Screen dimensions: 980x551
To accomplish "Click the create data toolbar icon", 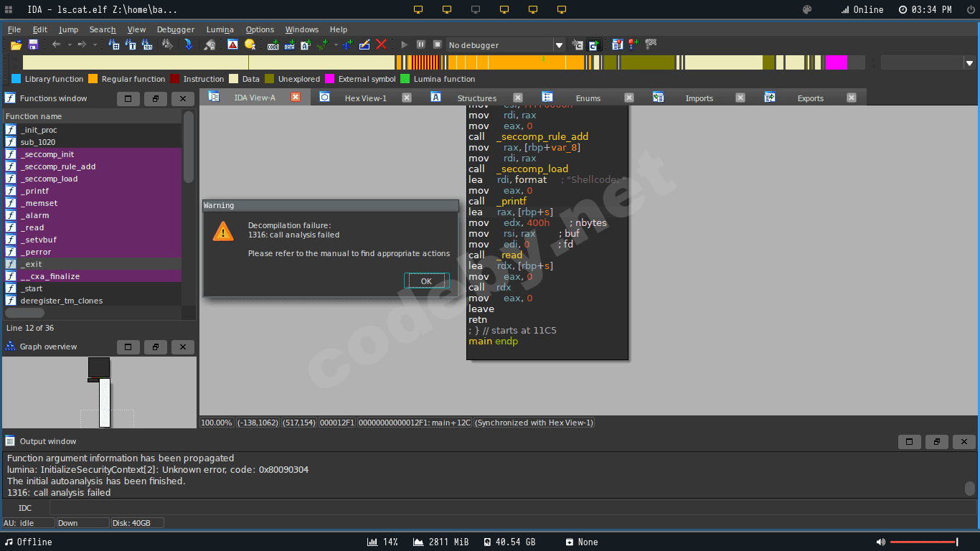I will coord(289,44).
